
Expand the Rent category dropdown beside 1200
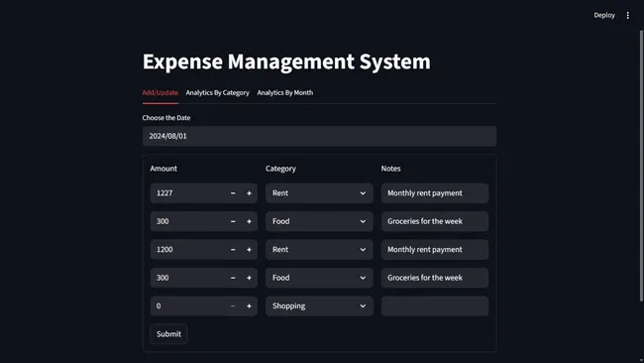319,250
